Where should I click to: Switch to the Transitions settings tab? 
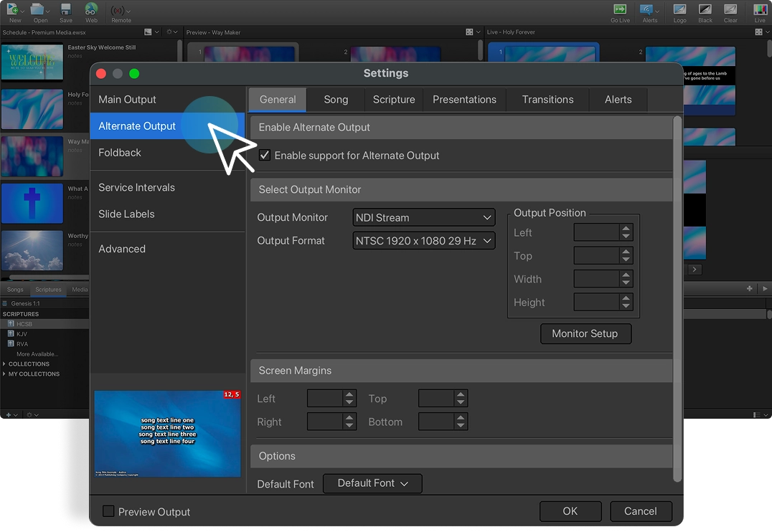tap(547, 99)
